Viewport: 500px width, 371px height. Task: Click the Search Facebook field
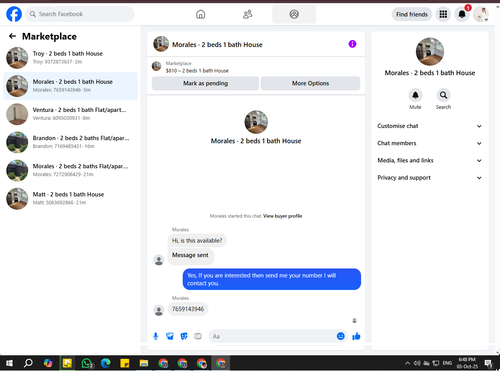pos(80,14)
